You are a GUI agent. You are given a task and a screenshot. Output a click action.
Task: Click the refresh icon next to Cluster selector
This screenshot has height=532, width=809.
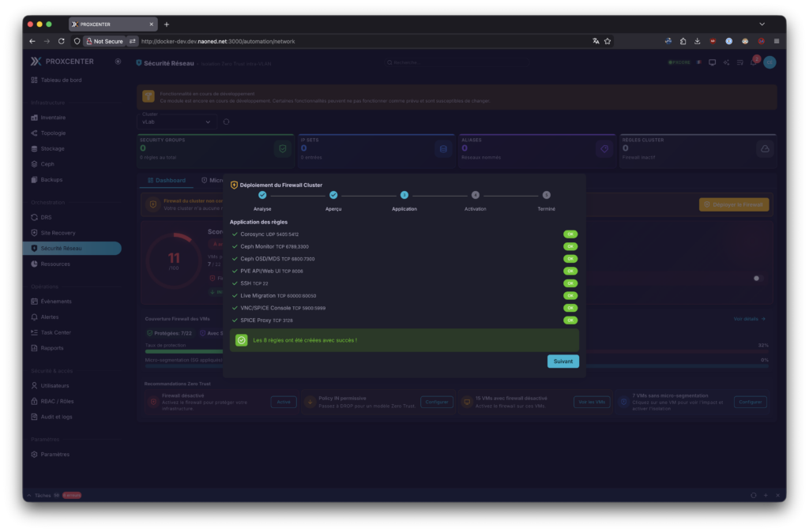coord(227,122)
